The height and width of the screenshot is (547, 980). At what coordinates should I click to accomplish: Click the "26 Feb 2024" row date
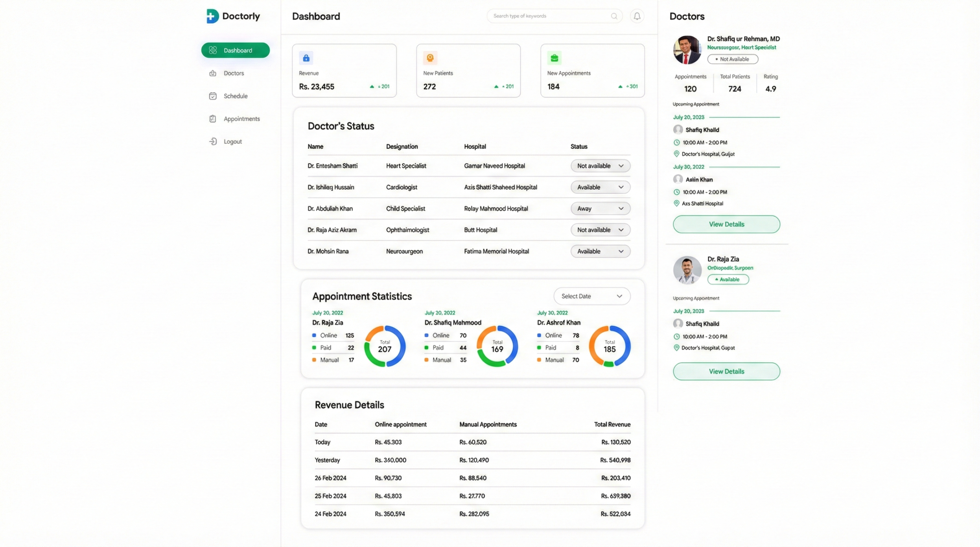tap(330, 478)
